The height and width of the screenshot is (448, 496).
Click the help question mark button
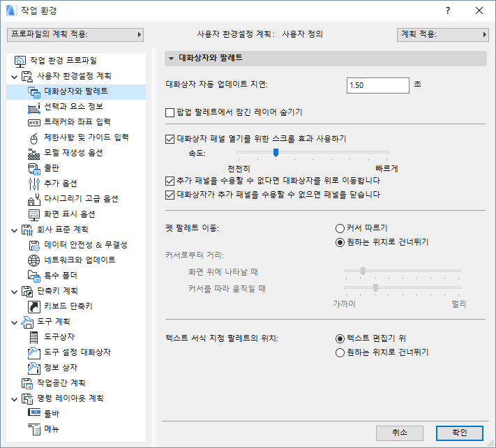coord(448,10)
